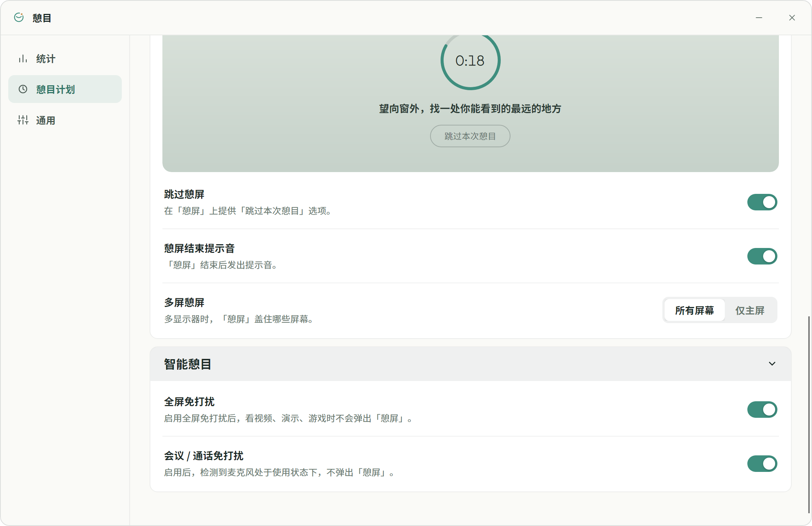Image resolution: width=812 pixels, height=526 pixels.
Task: Click the 多屏憩屏 setting label
Action: point(184,302)
